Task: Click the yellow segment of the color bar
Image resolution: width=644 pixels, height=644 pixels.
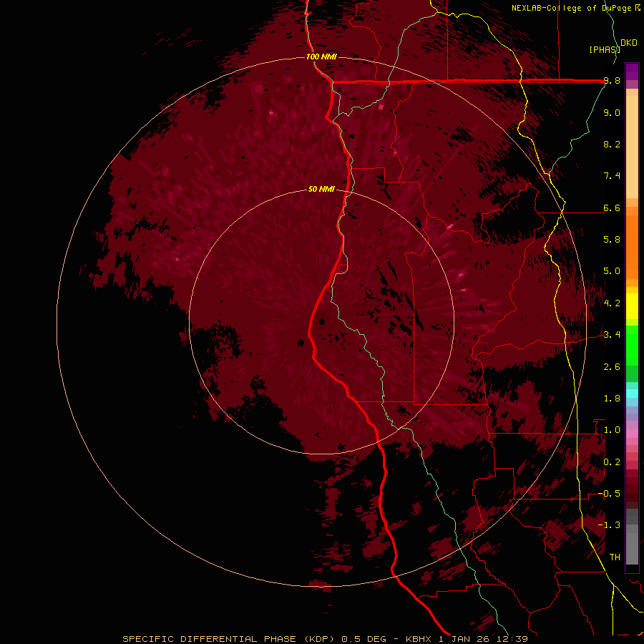Action: click(x=632, y=306)
